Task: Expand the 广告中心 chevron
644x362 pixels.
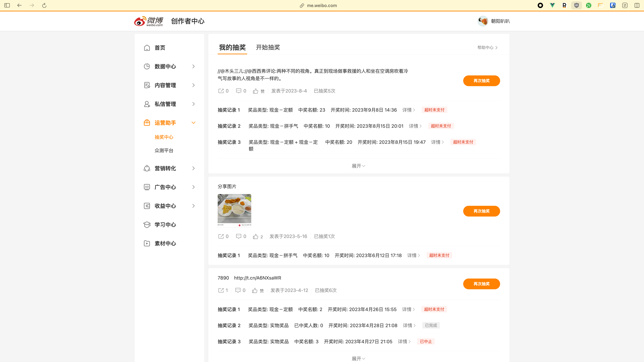Action: click(x=193, y=187)
